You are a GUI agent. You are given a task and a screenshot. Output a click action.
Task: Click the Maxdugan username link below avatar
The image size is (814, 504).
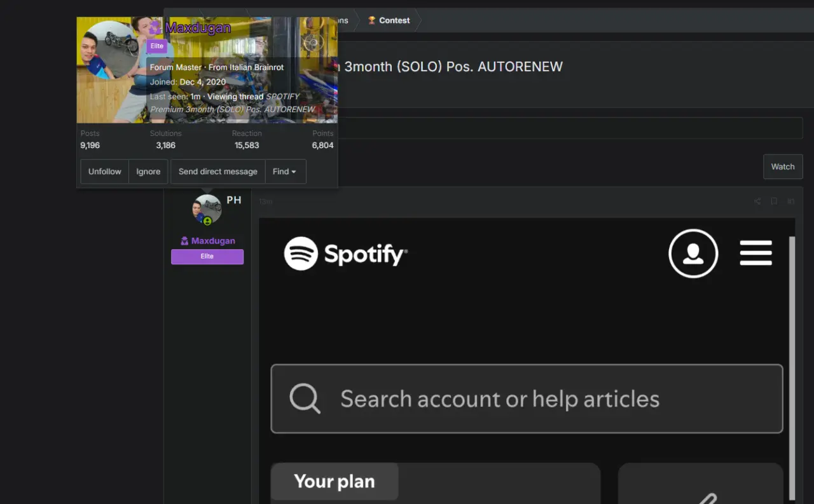point(213,241)
